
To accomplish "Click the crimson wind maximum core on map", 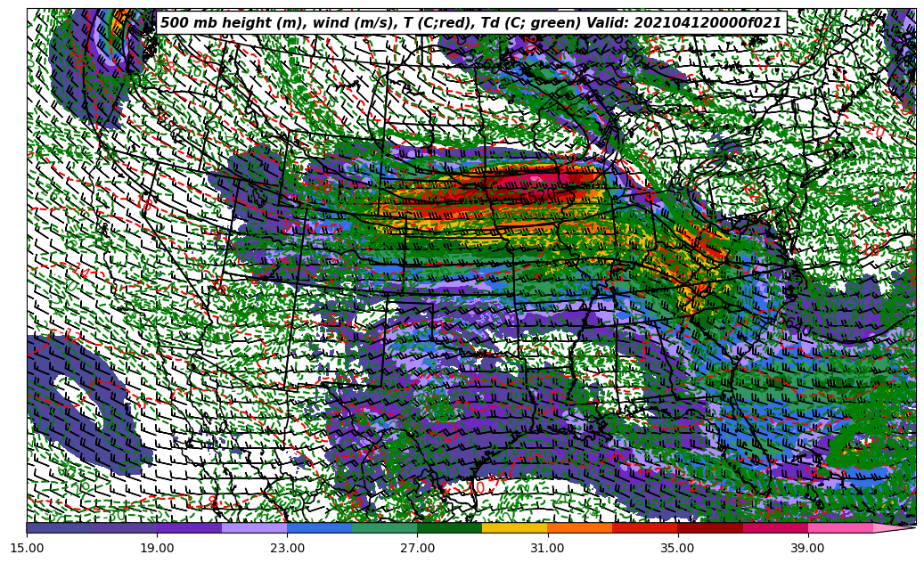I will pyautogui.click(x=535, y=182).
